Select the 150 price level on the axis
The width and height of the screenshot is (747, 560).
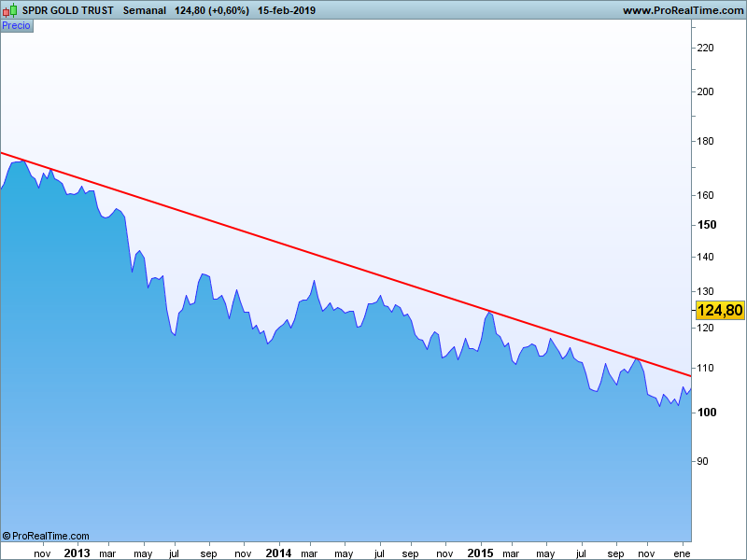[x=708, y=224]
